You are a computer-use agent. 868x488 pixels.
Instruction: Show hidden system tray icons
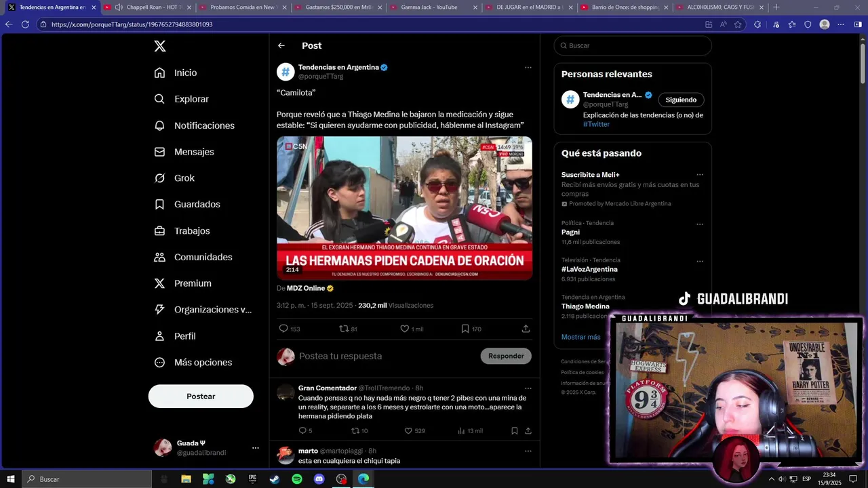pyautogui.click(x=772, y=479)
